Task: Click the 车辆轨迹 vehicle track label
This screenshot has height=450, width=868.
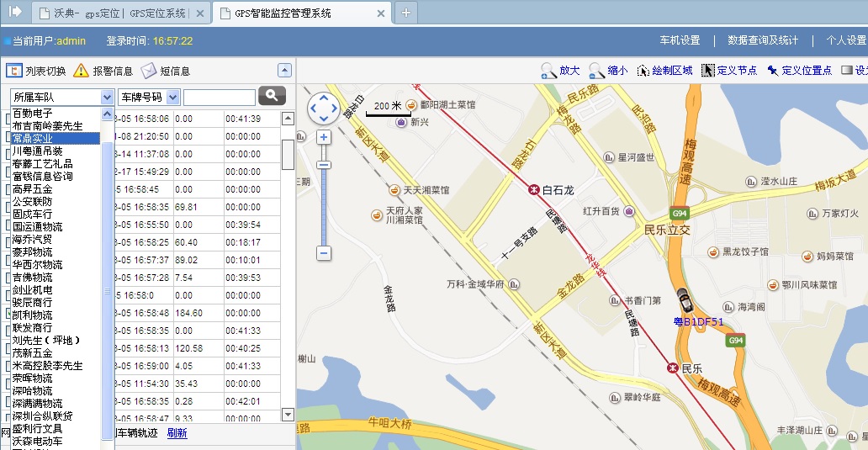Action: coord(137,433)
